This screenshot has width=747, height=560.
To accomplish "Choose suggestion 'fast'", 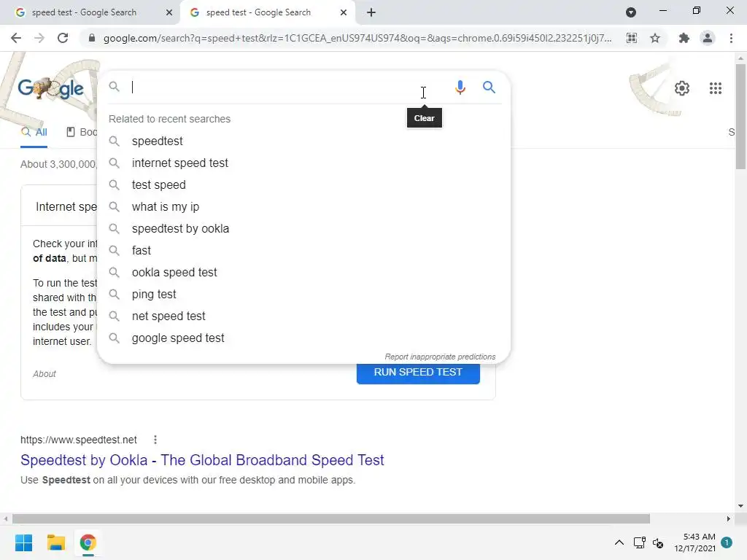I will click(x=304, y=251).
